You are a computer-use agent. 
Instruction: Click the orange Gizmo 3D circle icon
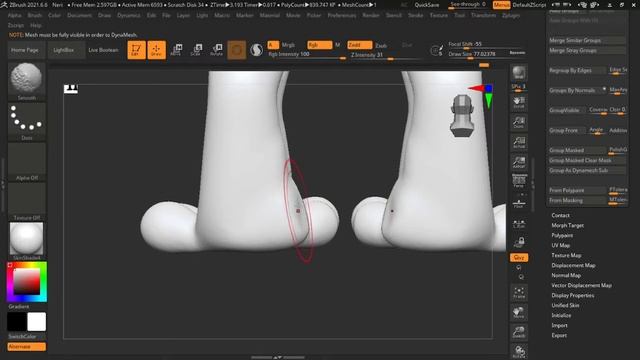point(237,50)
